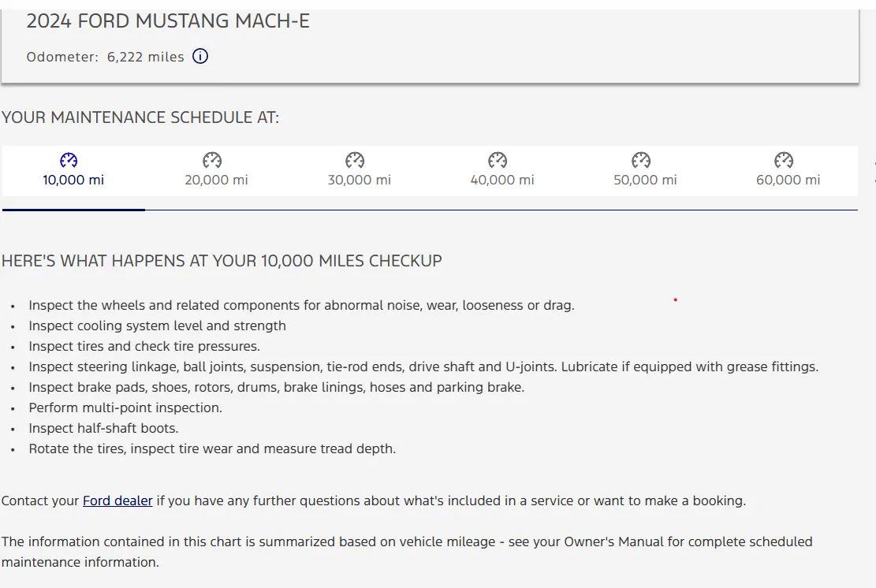Click the Odometer: 6,222 miles text
This screenshot has width=876, height=588.
pyautogui.click(x=105, y=57)
